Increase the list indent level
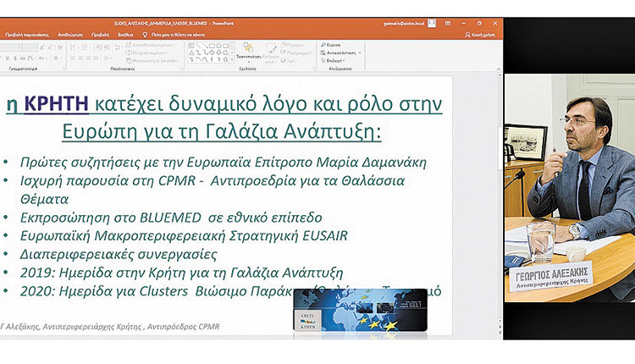The width and height of the screenshot is (635, 364). pyautogui.click(x=106, y=47)
